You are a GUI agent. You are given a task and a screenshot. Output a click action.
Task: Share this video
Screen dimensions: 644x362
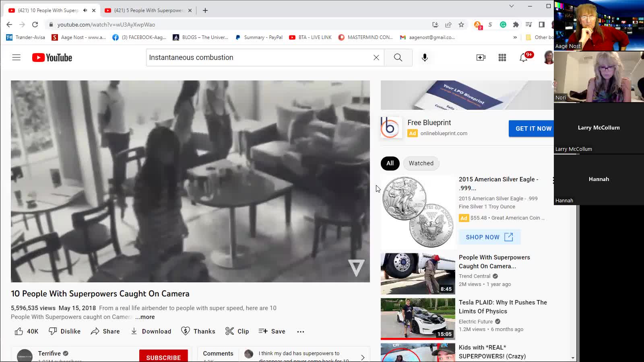pos(105,331)
